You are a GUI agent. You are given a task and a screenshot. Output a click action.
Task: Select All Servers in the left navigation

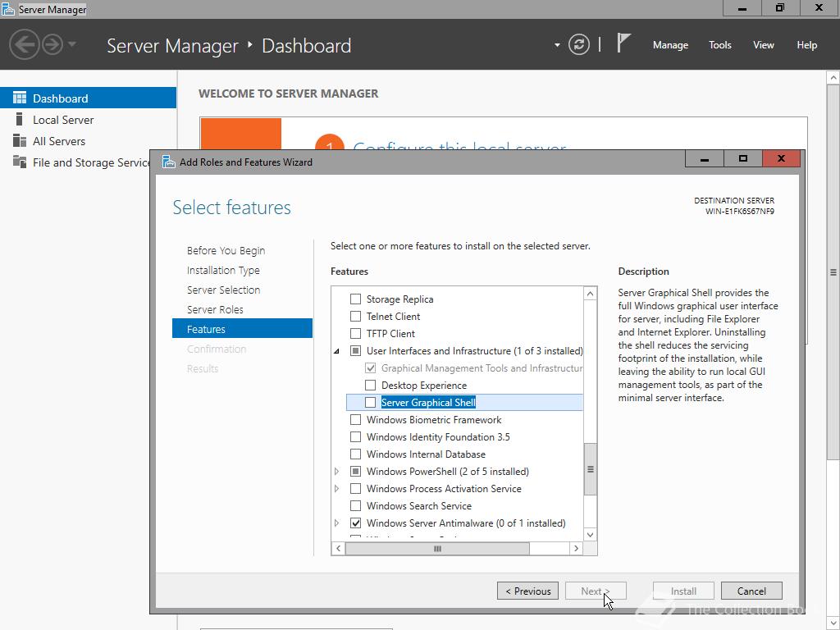pyautogui.click(x=88, y=141)
